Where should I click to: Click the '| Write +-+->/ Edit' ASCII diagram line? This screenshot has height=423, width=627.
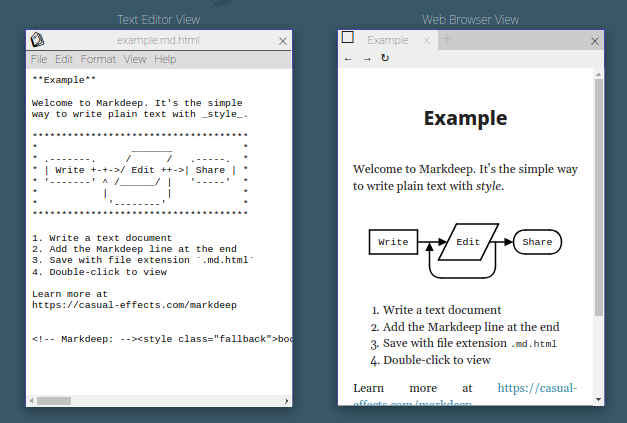coord(140,170)
